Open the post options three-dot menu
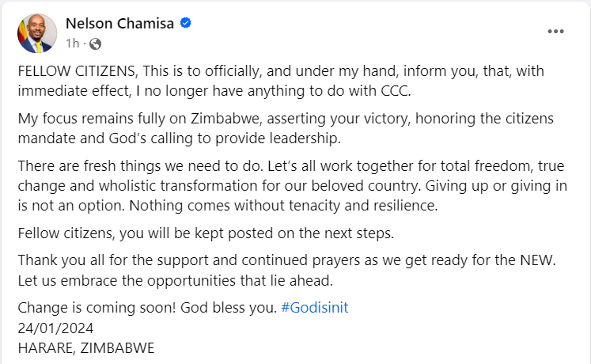The height and width of the screenshot is (364, 591). pyautogui.click(x=555, y=32)
